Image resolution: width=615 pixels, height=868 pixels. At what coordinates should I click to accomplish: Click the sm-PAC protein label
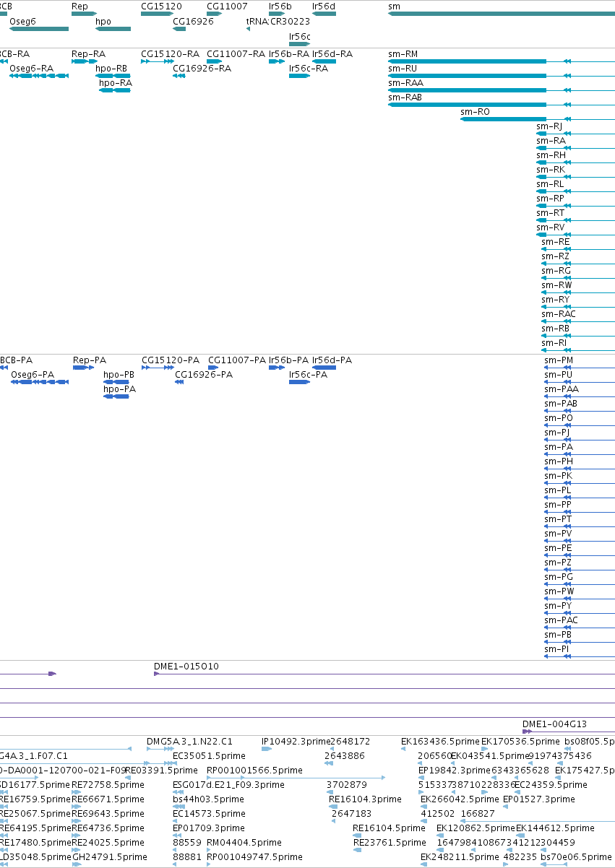[561, 620]
